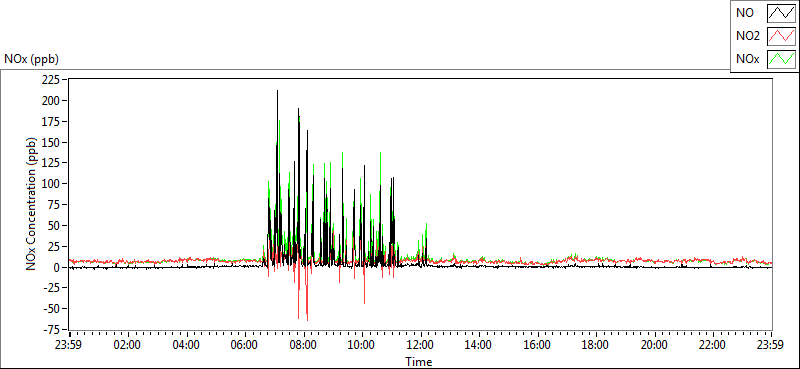Click the 0 y-axis tick label

coord(58,267)
